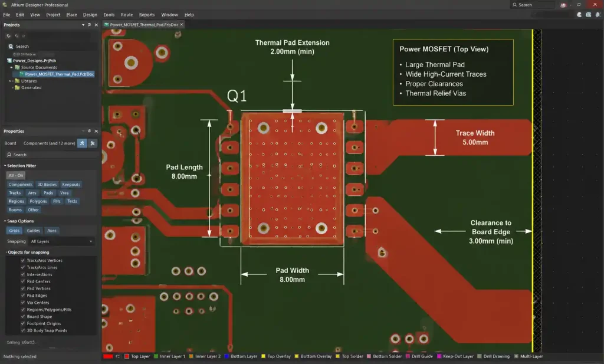Screen dimensions: 604x364
Task: Collapse the Source Documents folder
Action: (x=12, y=67)
